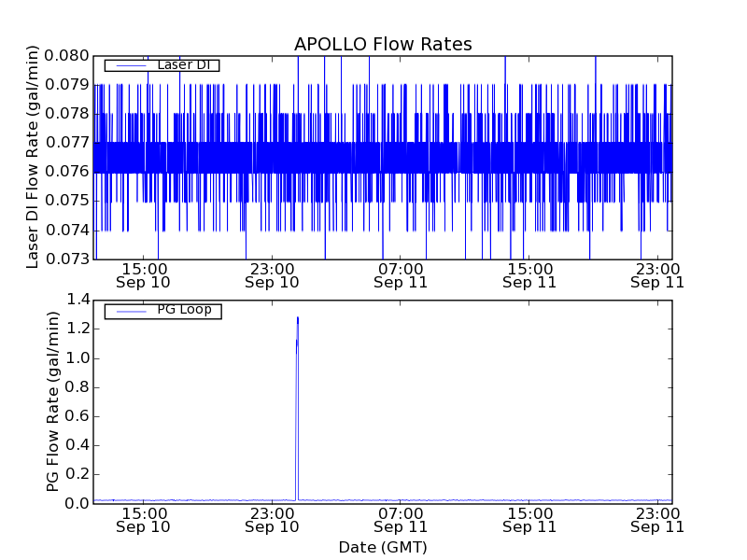
Task: Click upper plot's 07:00 Sep 11 tick label
Action: [401, 274]
